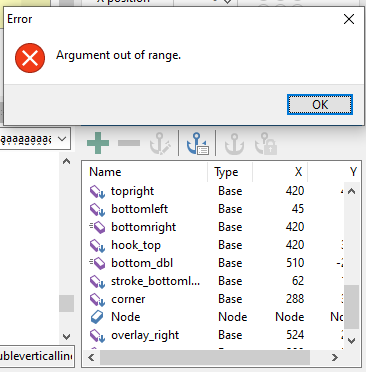Open the anchor list manager icon
The image size is (366, 372).
197,144
